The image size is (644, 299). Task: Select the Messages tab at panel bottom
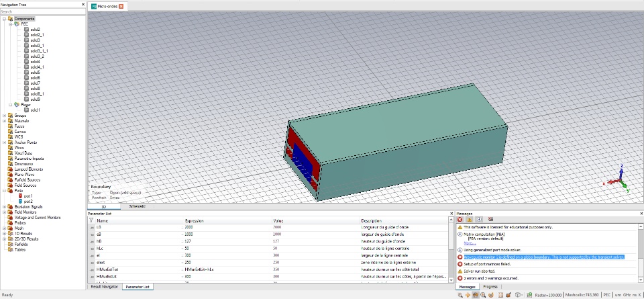pos(467,287)
